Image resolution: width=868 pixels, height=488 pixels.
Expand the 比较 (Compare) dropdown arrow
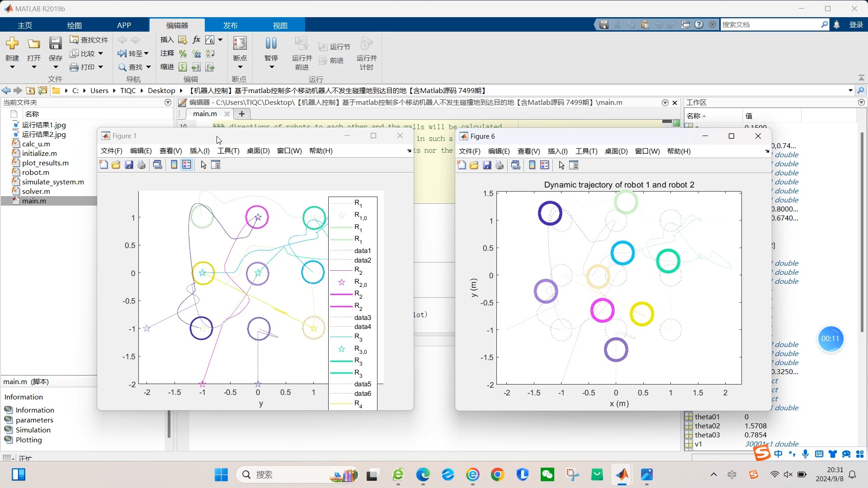(x=100, y=53)
